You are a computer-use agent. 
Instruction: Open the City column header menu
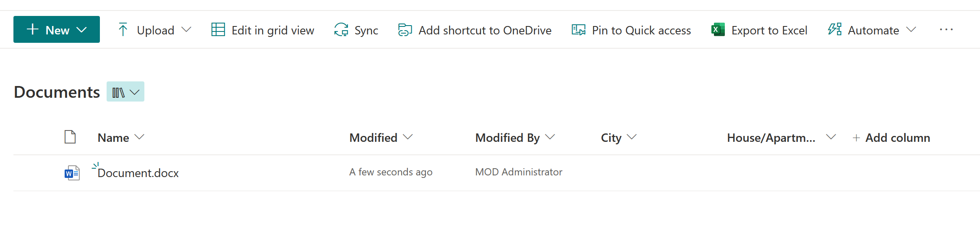click(619, 138)
